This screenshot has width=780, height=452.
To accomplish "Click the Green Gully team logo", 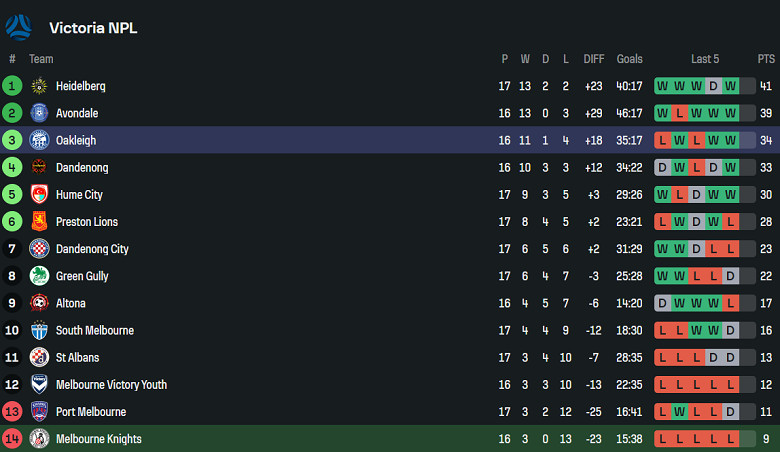I will 39,276.
